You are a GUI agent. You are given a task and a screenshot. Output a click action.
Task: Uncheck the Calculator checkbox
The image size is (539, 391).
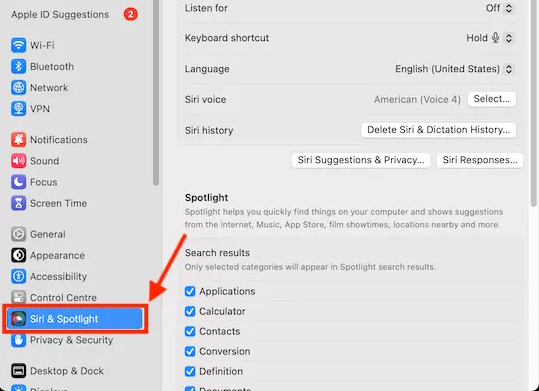(190, 311)
